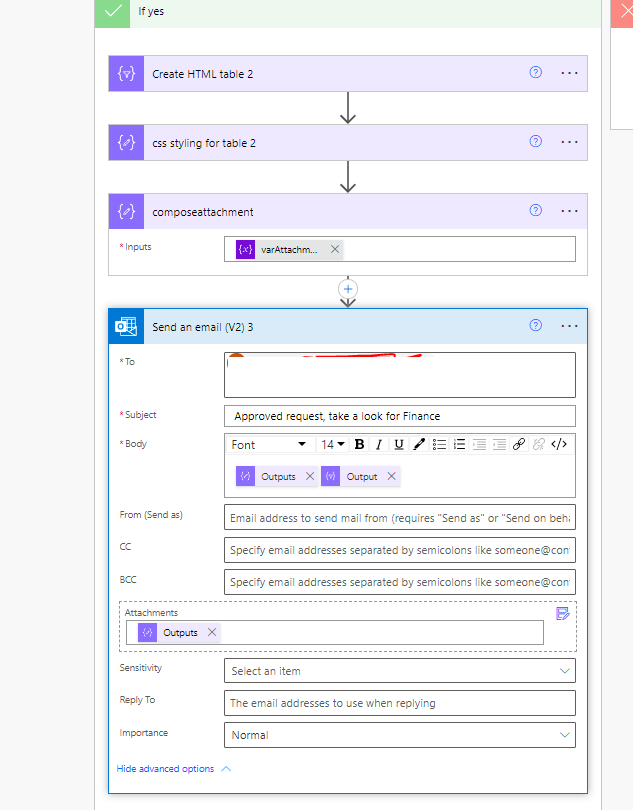
Task: Remove the Outputs token from Body
Action: coord(310,476)
